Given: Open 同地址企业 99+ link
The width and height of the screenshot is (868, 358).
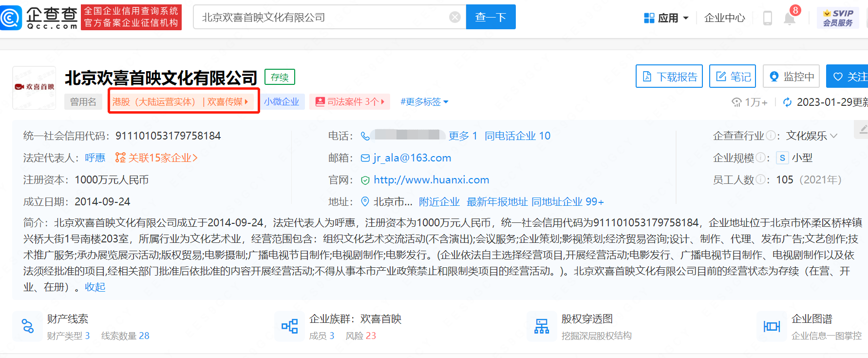Looking at the screenshot, I should [x=567, y=201].
